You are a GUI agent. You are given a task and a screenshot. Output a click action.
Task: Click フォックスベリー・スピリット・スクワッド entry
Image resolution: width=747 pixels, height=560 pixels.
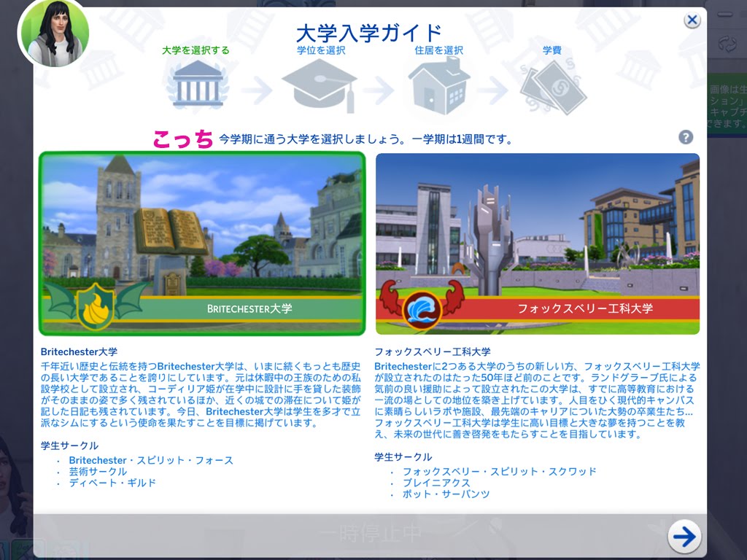[x=499, y=472]
